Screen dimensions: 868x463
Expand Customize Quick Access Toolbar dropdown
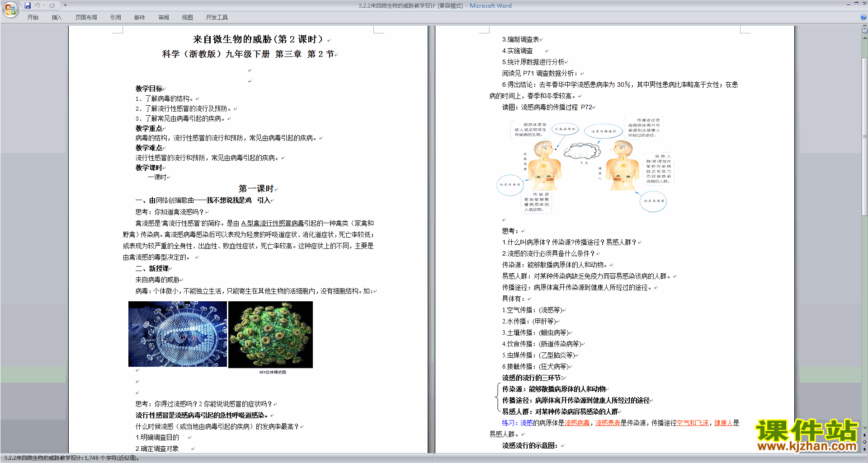tap(65, 5)
